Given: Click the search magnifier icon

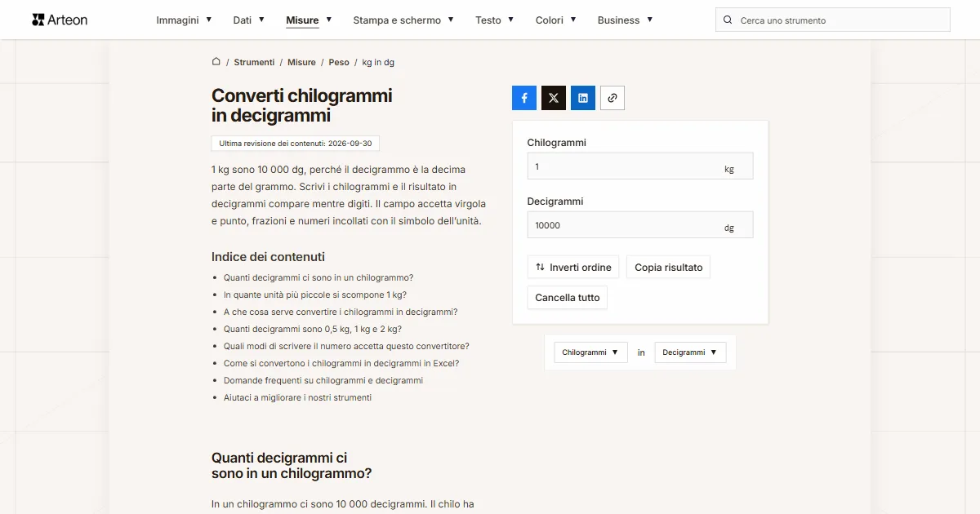Looking at the screenshot, I should (x=728, y=20).
